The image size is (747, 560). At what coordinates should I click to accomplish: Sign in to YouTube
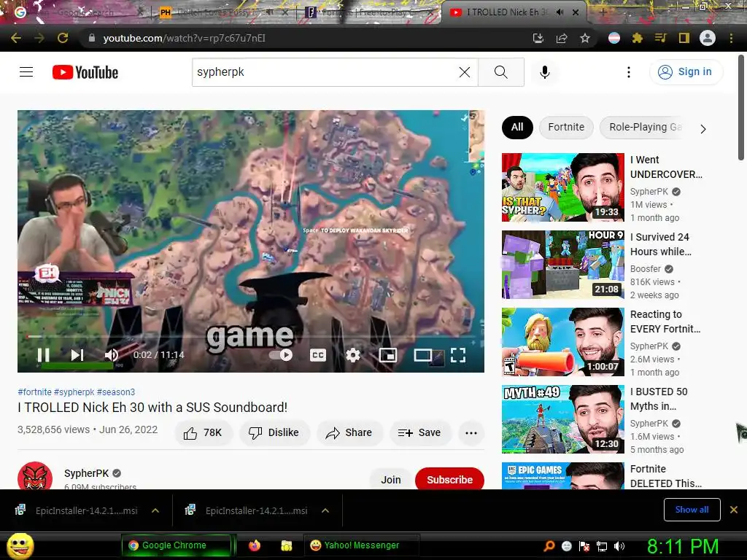coord(686,72)
